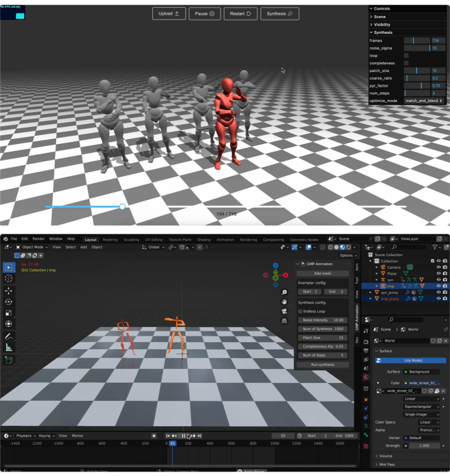Select the Annotate tool
The height and width of the screenshot is (476, 450).
point(9,336)
